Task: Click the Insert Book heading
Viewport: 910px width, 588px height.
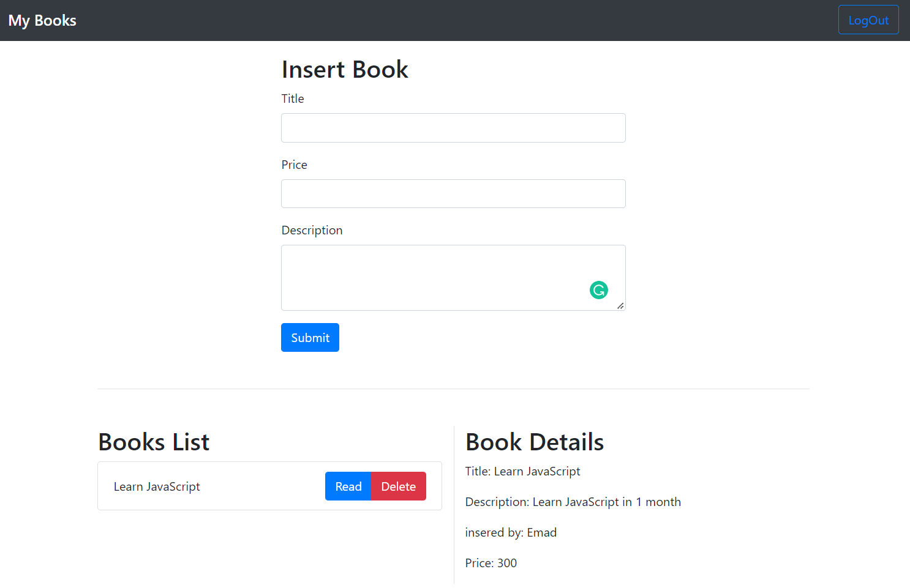Action: click(345, 69)
